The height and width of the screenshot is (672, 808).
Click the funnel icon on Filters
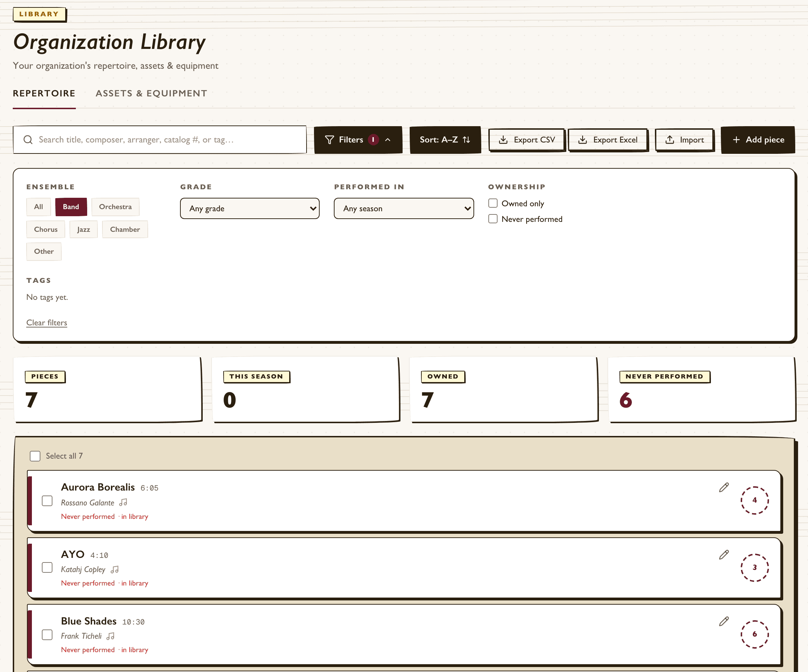[329, 140]
